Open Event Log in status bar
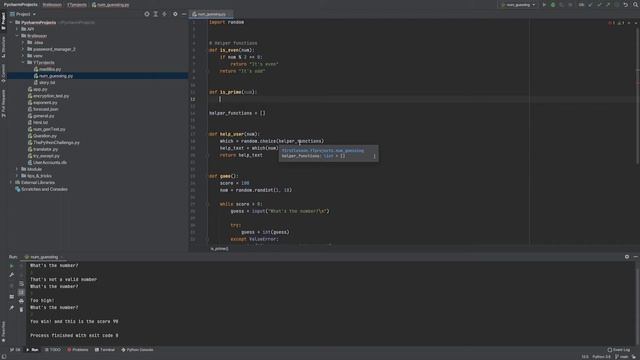This screenshot has height=360, width=640. click(x=618, y=350)
